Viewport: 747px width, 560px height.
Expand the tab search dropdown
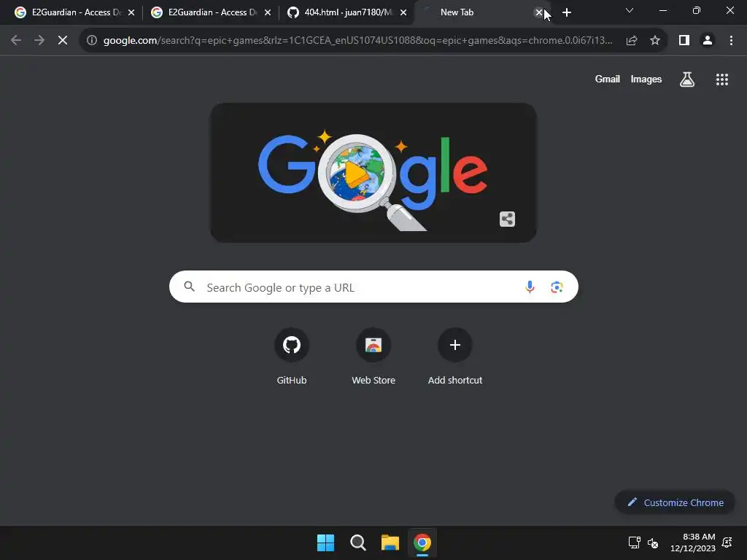click(x=630, y=10)
